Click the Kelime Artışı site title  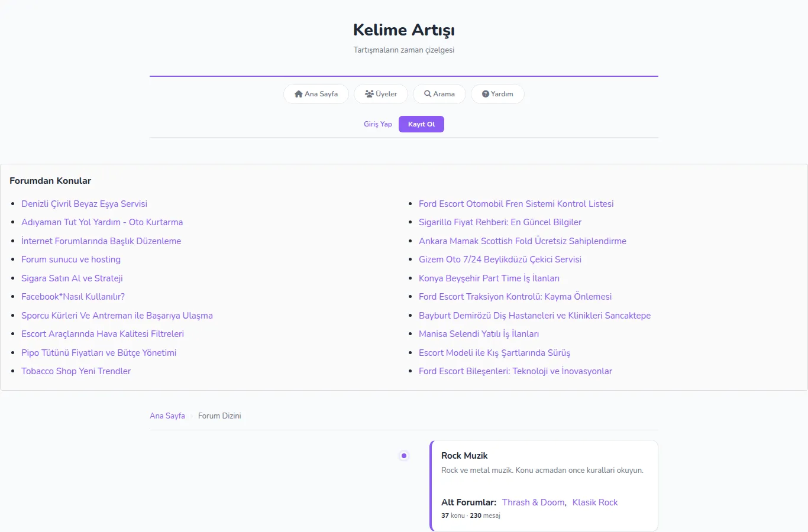pyautogui.click(x=404, y=30)
